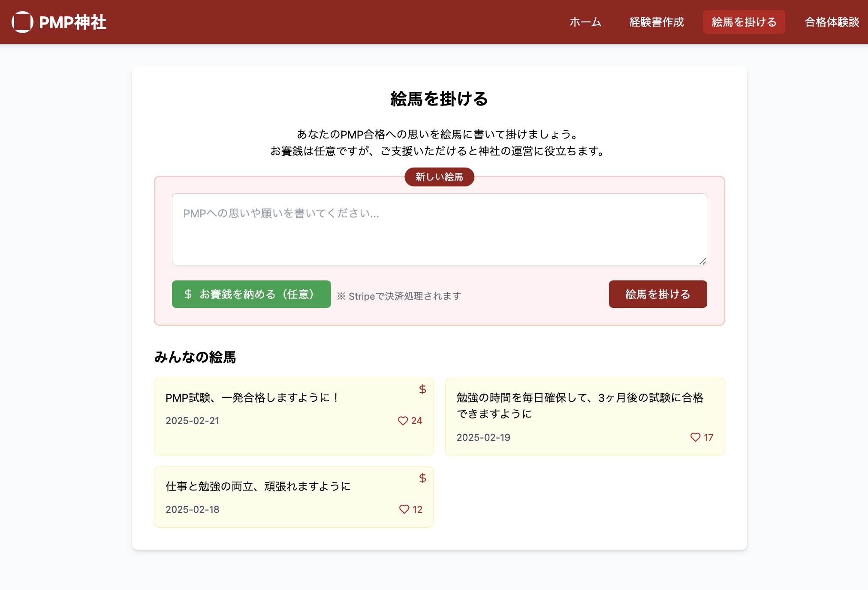This screenshot has width=868, height=590.
Task: Focus the PMPへの思い text area
Action: tap(439, 229)
